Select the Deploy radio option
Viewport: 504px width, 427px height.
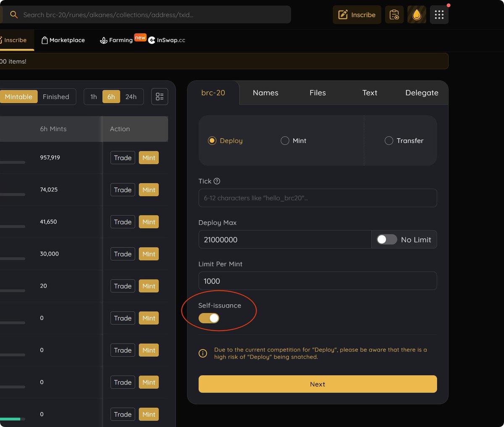[212, 141]
